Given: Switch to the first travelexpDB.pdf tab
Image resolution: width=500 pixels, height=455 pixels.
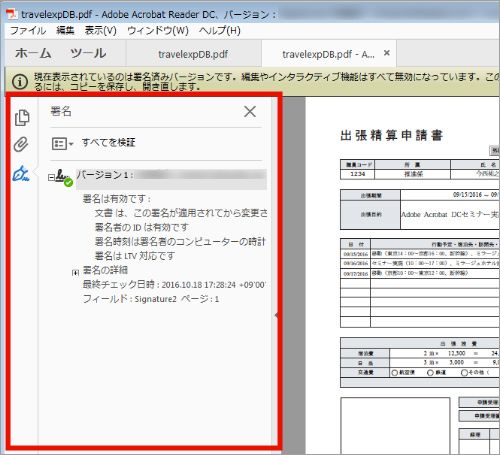Looking at the screenshot, I should (x=193, y=54).
